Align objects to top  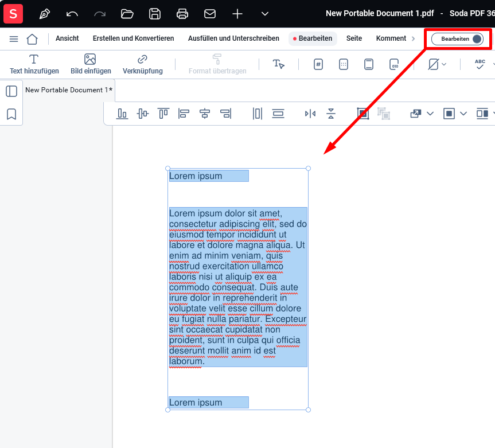[x=163, y=114]
